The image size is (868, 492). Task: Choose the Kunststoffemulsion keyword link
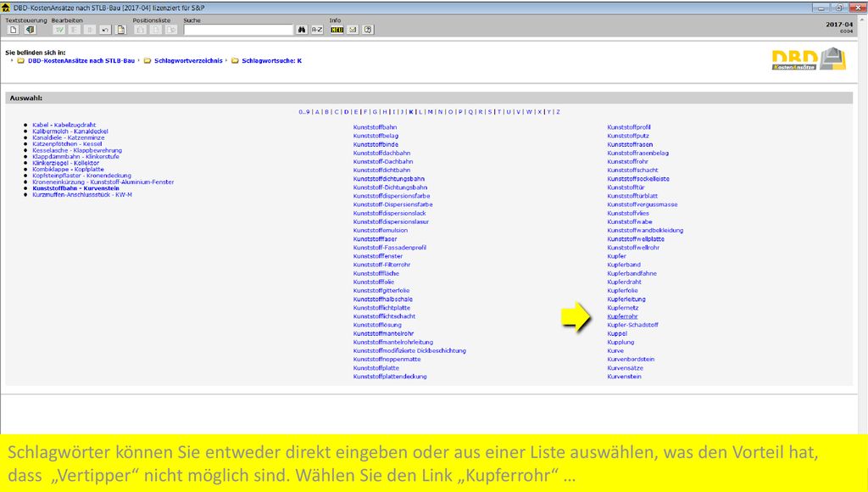click(381, 231)
